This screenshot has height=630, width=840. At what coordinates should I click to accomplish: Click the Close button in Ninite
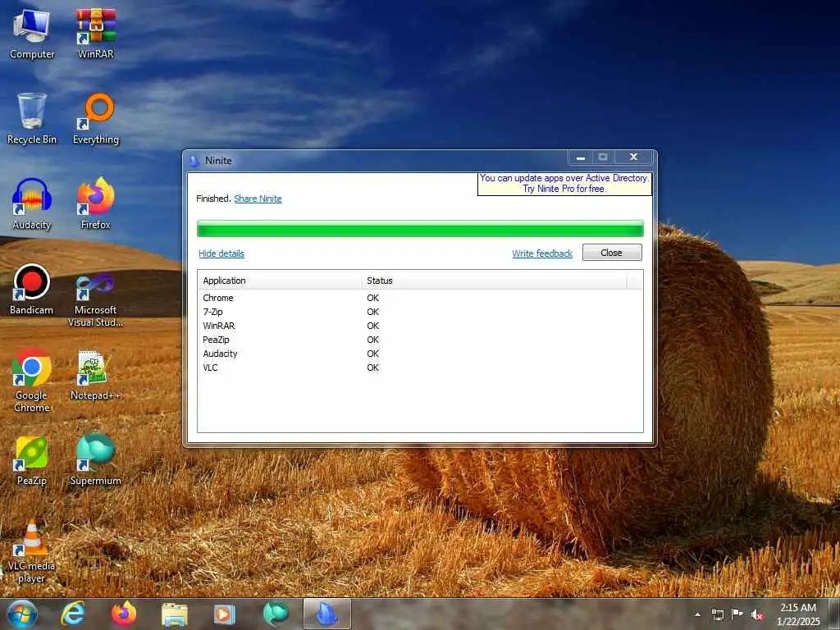[x=612, y=253]
